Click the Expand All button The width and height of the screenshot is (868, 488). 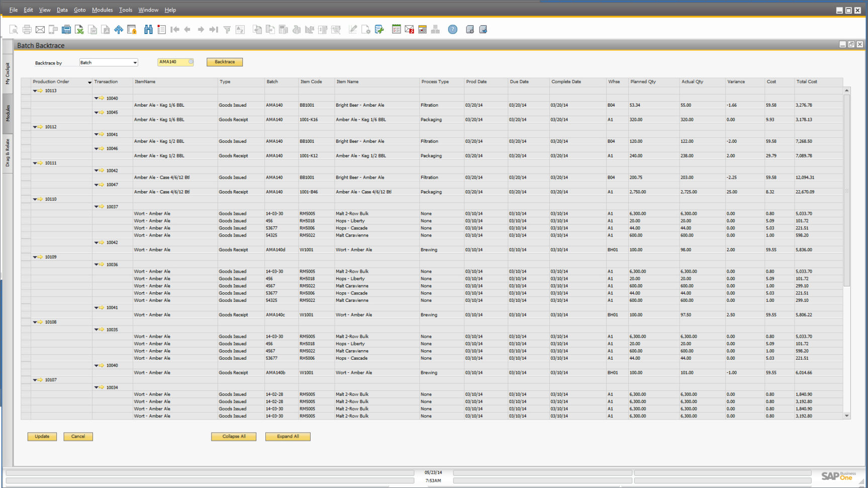(287, 436)
